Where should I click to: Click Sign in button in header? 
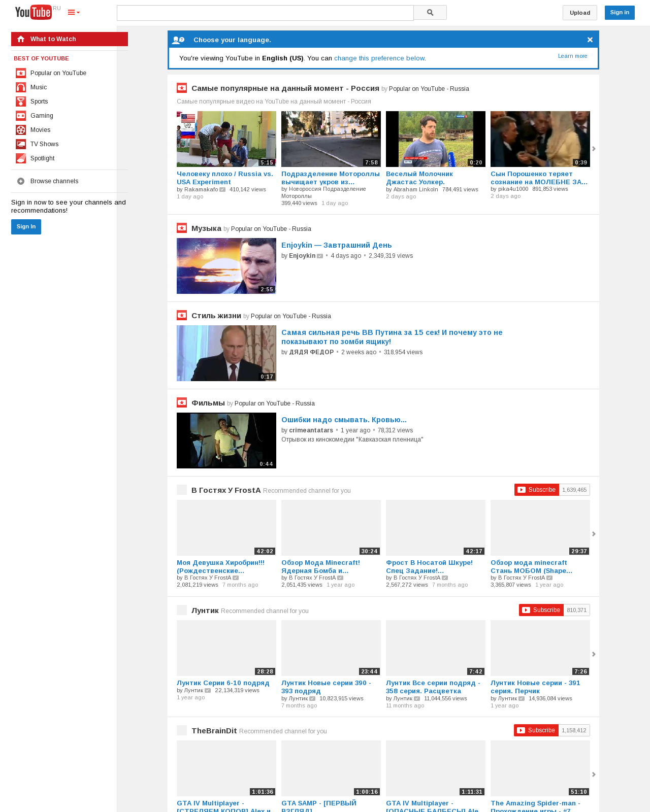[620, 13]
